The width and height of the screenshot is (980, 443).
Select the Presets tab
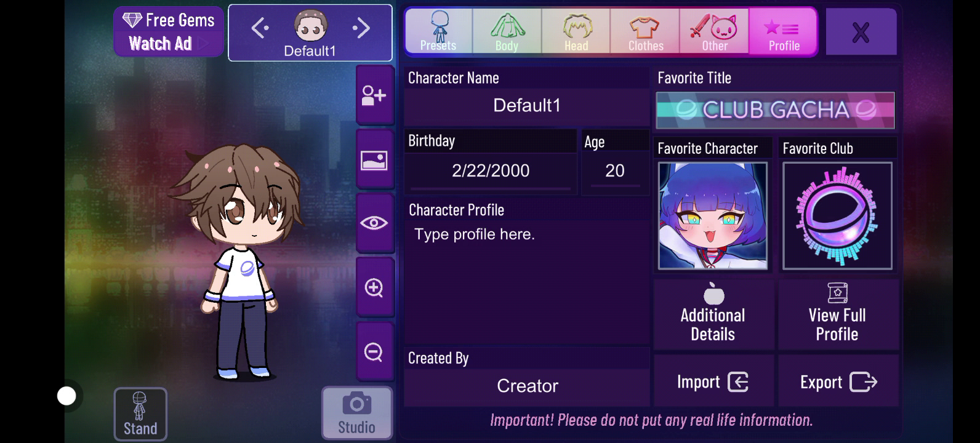point(438,31)
